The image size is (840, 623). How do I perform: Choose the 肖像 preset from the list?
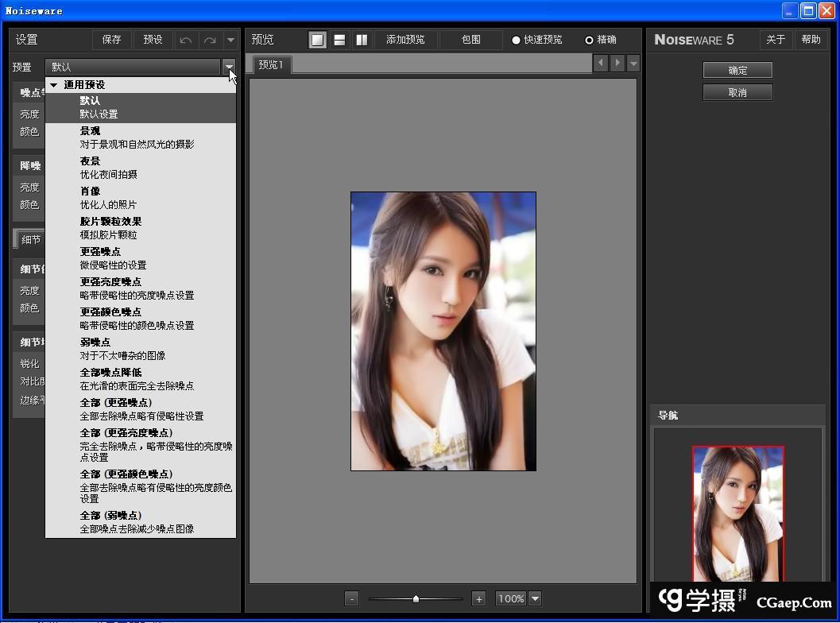tap(90, 191)
